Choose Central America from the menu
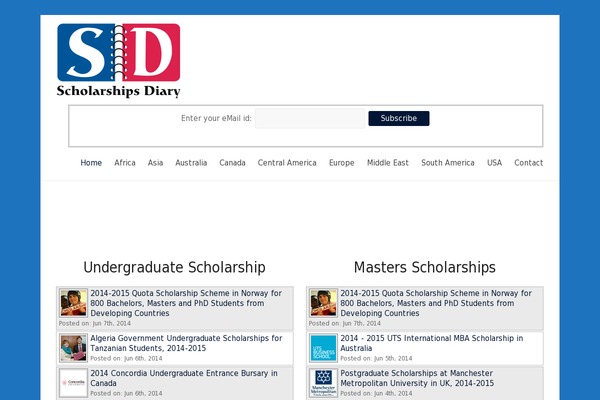 coord(287,163)
